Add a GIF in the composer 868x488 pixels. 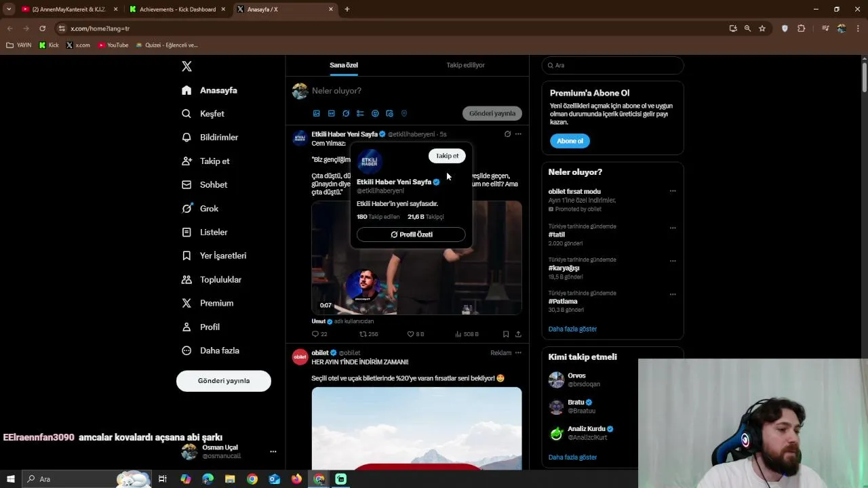coord(331,113)
